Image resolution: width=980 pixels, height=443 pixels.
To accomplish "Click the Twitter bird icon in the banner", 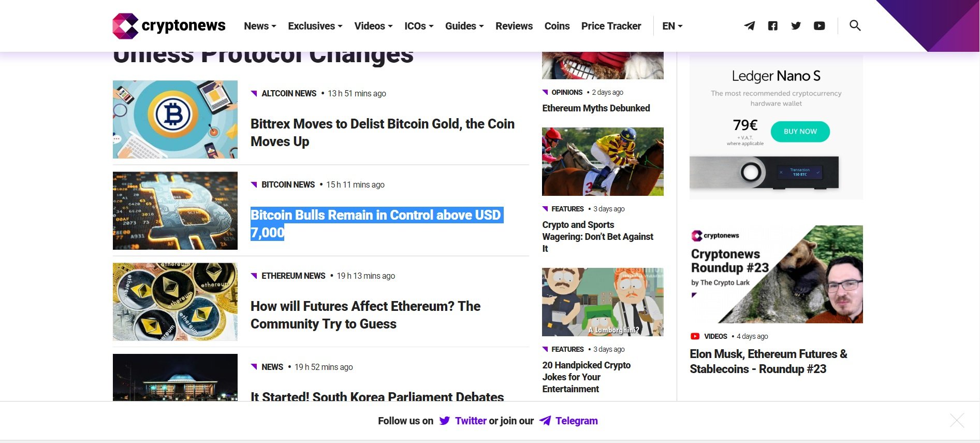I will pyautogui.click(x=444, y=421).
